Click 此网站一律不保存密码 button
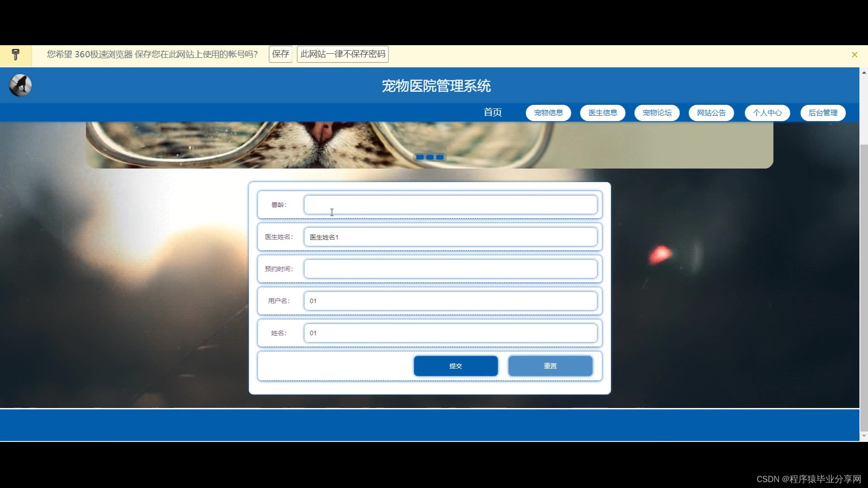 click(x=343, y=54)
